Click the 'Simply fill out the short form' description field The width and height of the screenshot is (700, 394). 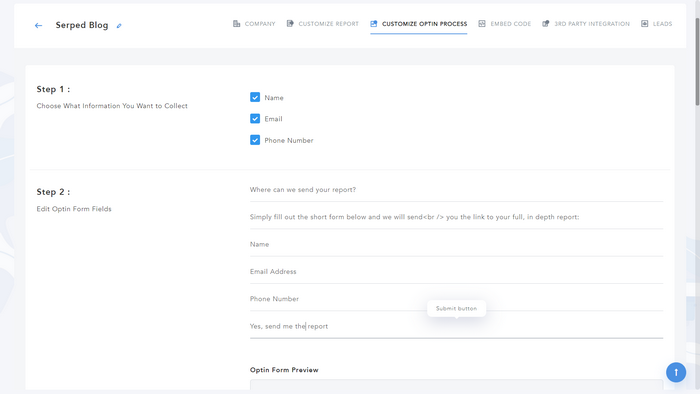[x=456, y=217]
